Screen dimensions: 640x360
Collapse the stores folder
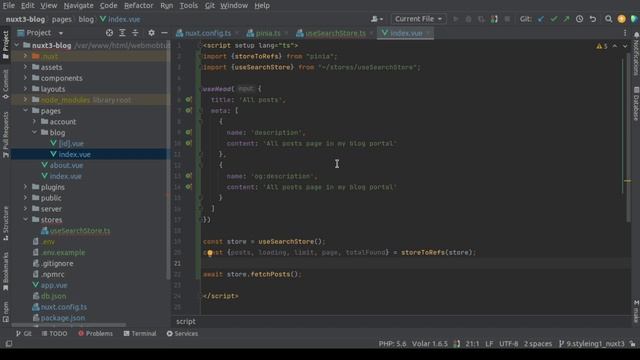(26, 220)
